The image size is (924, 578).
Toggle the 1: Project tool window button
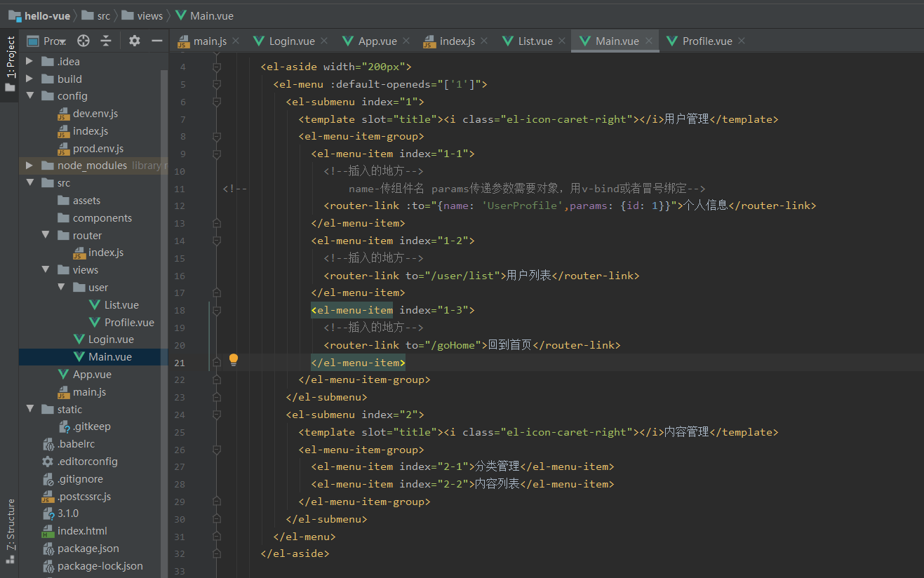pyautogui.click(x=10, y=63)
